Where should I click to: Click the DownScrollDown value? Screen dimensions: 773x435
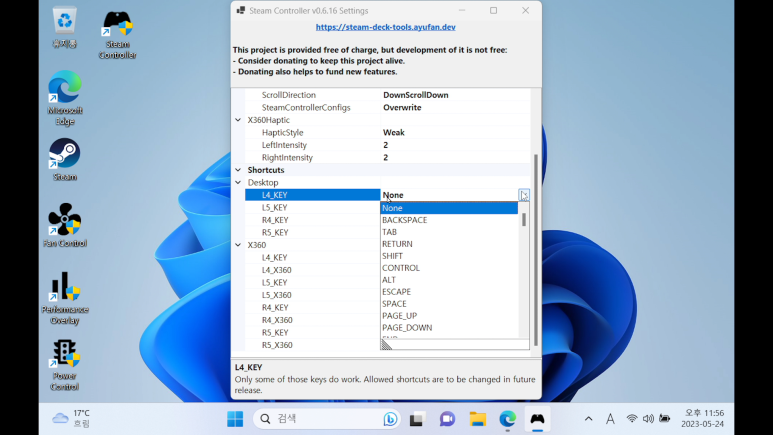[416, 95]
